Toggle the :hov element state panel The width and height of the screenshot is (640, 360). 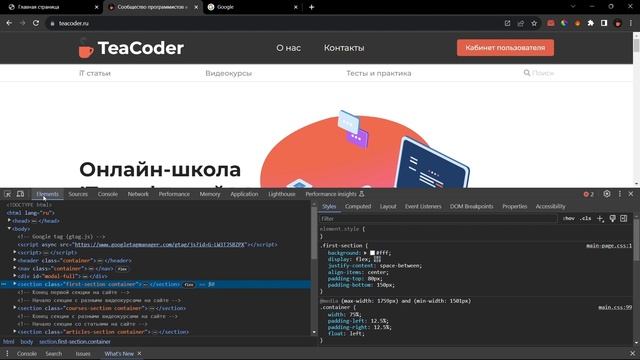[x=569, y=219]
